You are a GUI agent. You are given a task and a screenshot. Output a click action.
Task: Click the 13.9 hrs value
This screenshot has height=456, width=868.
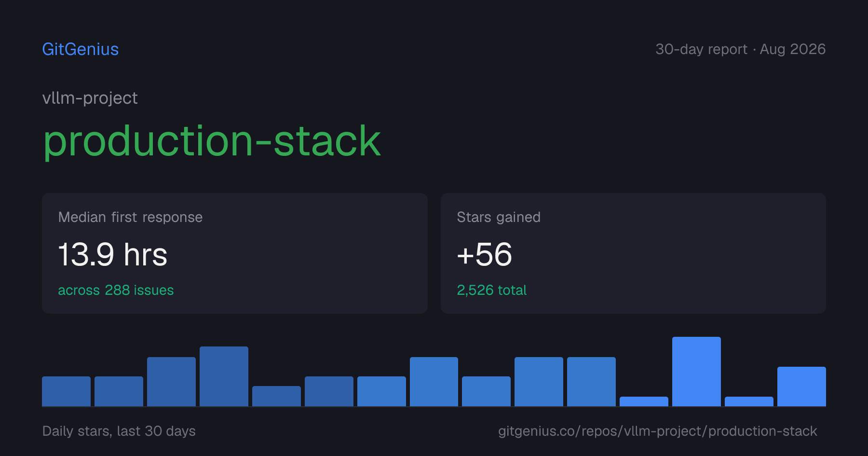113,254
